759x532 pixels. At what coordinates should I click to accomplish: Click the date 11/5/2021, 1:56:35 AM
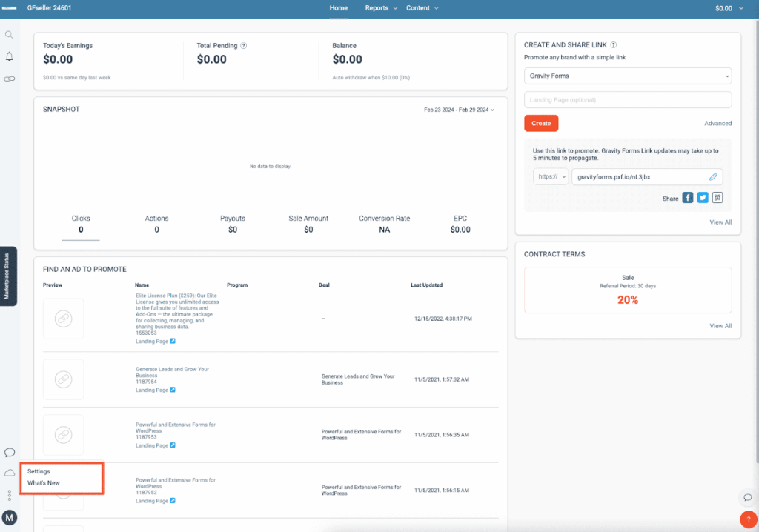coord(442,435)
